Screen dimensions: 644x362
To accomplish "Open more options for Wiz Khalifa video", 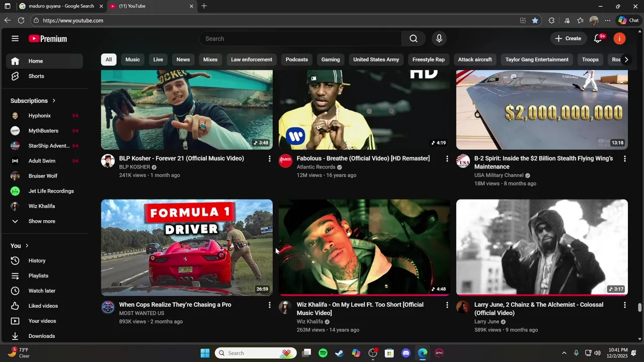I will point(447,305).
